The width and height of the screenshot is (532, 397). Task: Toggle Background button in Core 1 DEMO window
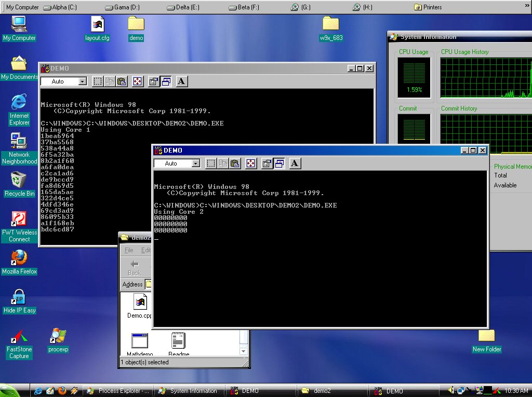point(166,81)
